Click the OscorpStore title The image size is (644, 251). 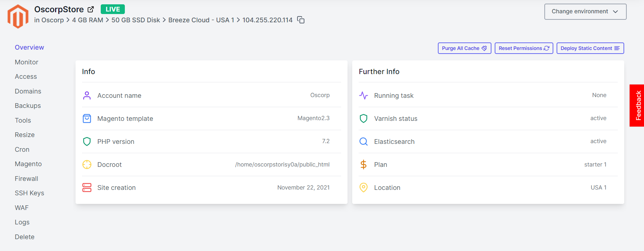(59, 9)
